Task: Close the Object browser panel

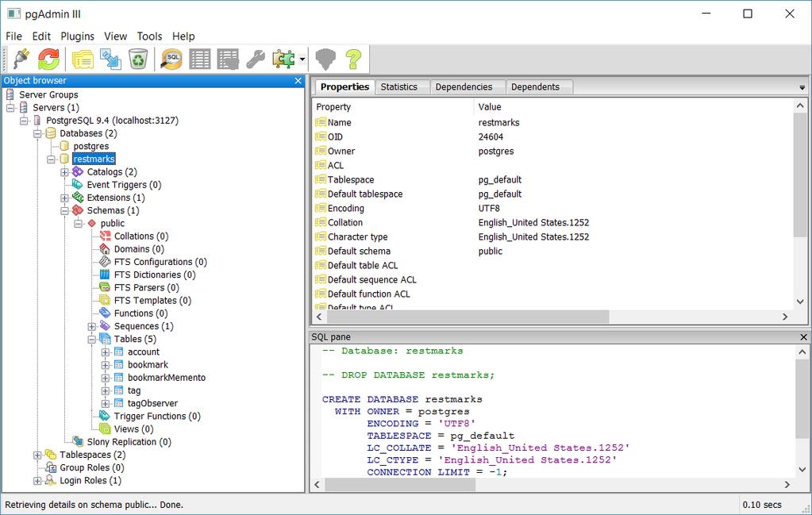Action: 298,81
